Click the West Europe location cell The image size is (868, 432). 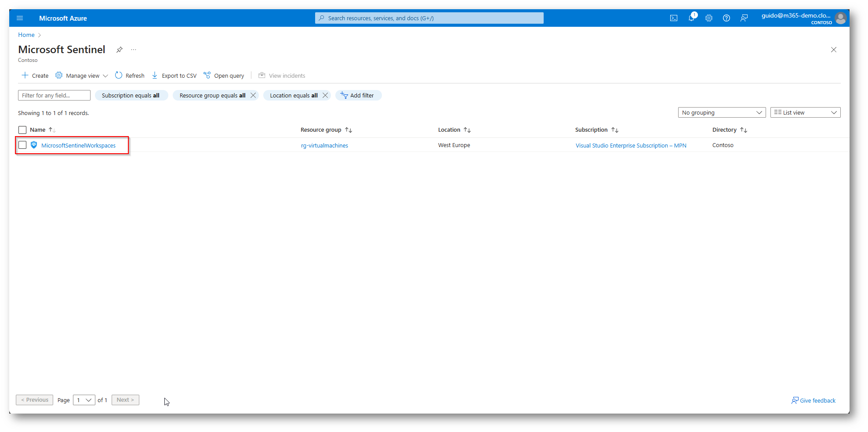pos(454,145)
